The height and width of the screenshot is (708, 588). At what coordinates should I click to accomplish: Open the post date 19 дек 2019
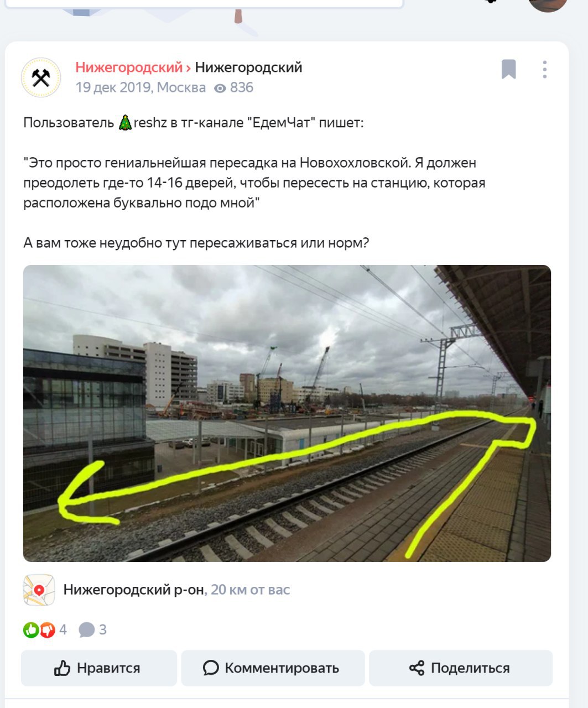[113, 87]
